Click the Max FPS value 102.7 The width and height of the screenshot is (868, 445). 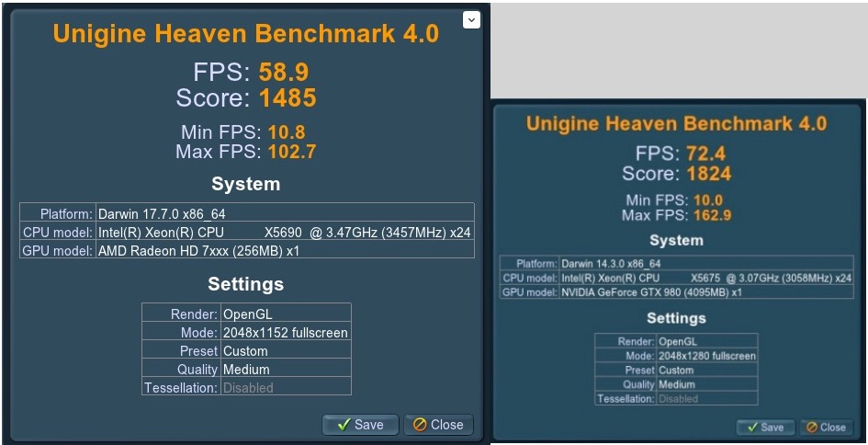point(292,152)
